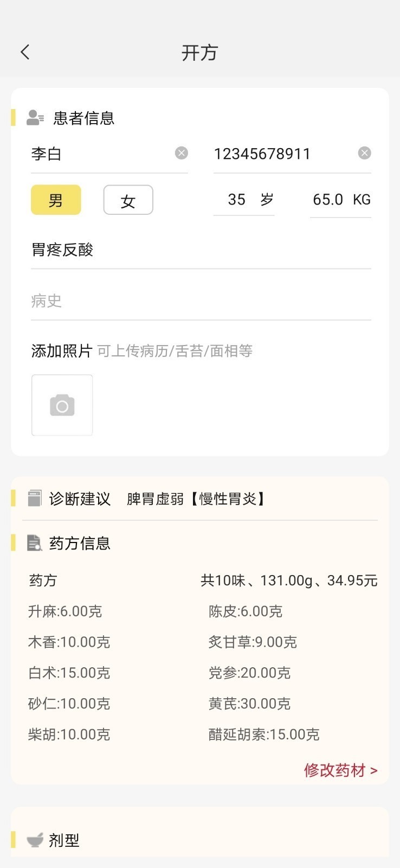This screenshot has width=400, height=868.
Task: Tap the prescription info (药方信息) icon
Action: point(35,543)
